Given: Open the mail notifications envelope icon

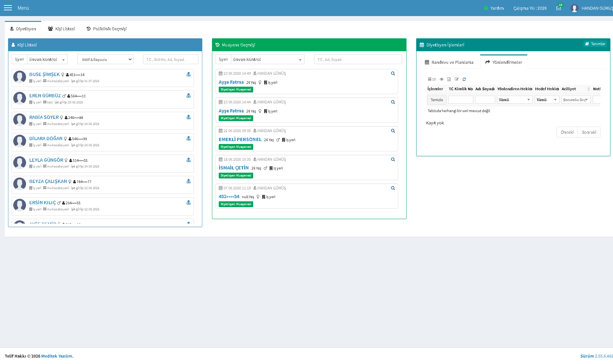Looking at the screenshot, I should (x=559, y=8).
